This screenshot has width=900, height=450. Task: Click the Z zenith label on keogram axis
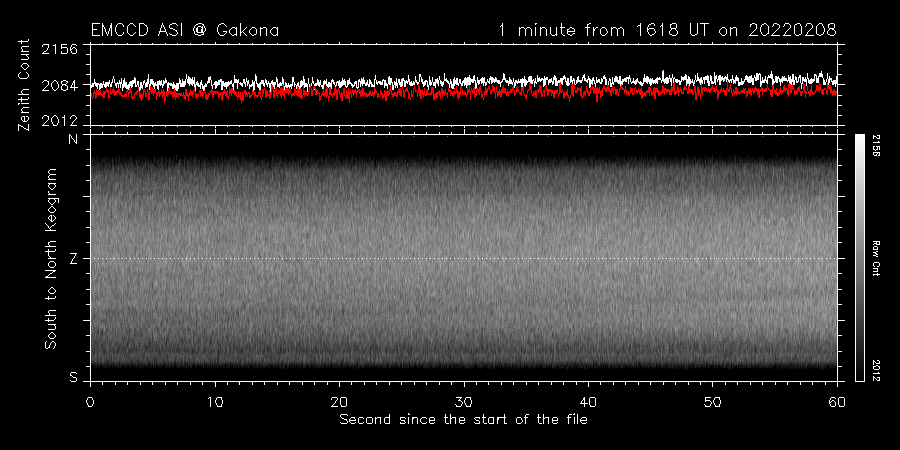click(x=73, y=258)
